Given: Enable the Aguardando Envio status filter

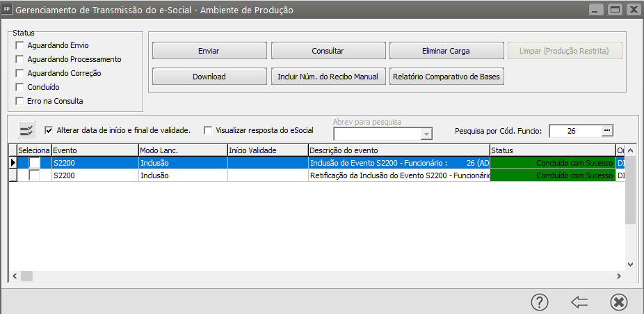Looking at the screenshot, I should (x=19, y=45).
